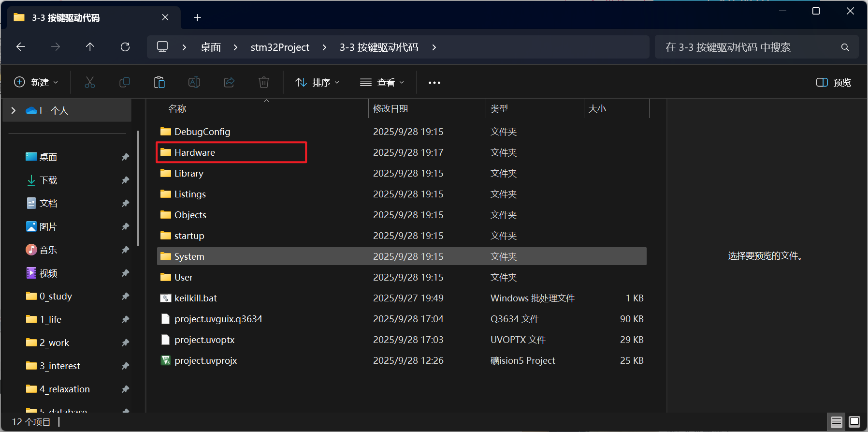Select the 3-3 按键驱动代码 tab
The width and height of the screenshot is (868, 432).
click(x=94, y=18)
